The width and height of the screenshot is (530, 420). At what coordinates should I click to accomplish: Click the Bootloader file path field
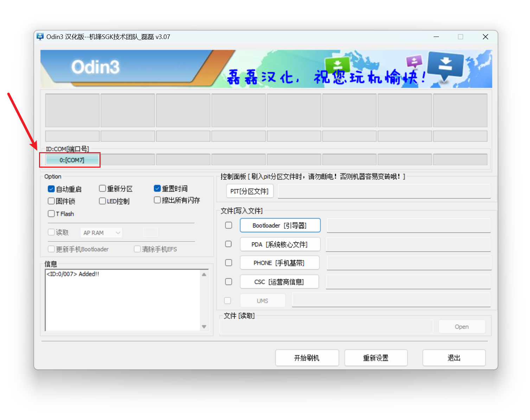click(409, 225)
